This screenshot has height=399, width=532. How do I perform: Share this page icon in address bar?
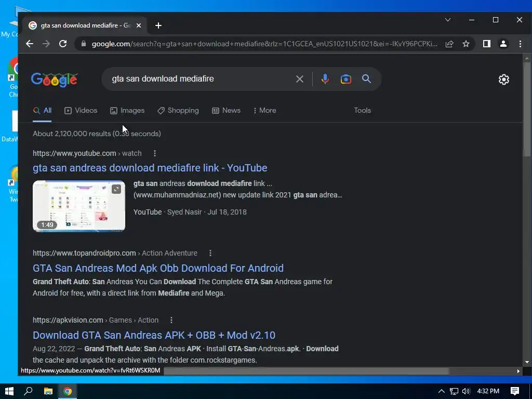[449, 44]
